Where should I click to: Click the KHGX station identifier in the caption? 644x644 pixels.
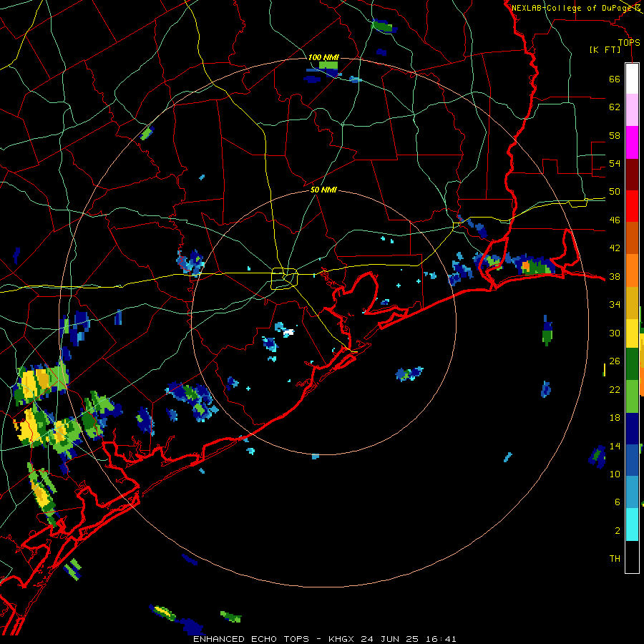[x=341, y=639]
